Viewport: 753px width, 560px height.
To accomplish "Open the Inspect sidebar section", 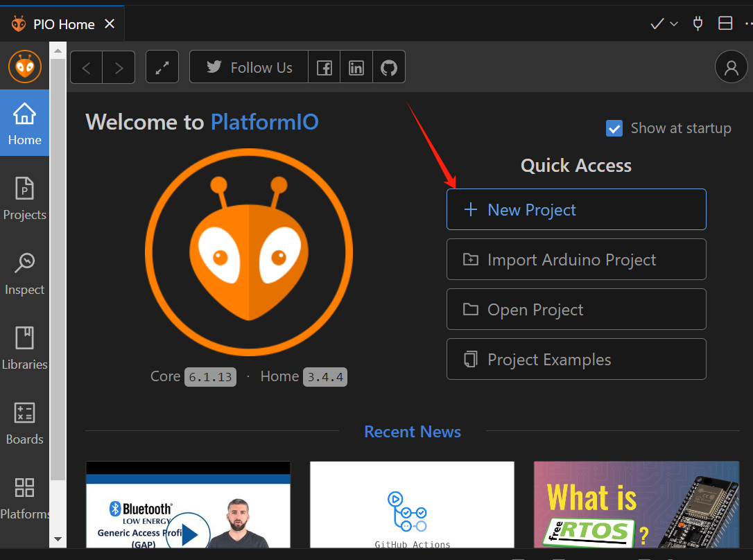I will pos(24,272).
